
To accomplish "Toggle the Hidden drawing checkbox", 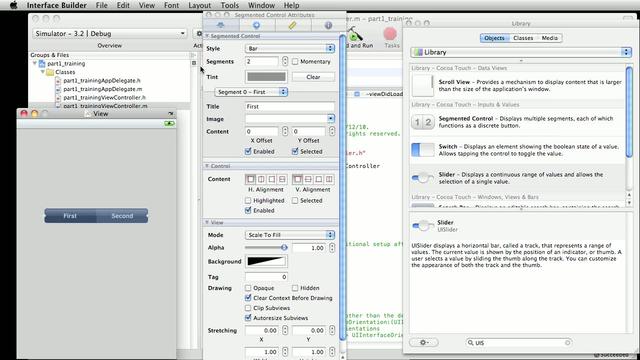I will pos(295,288).
